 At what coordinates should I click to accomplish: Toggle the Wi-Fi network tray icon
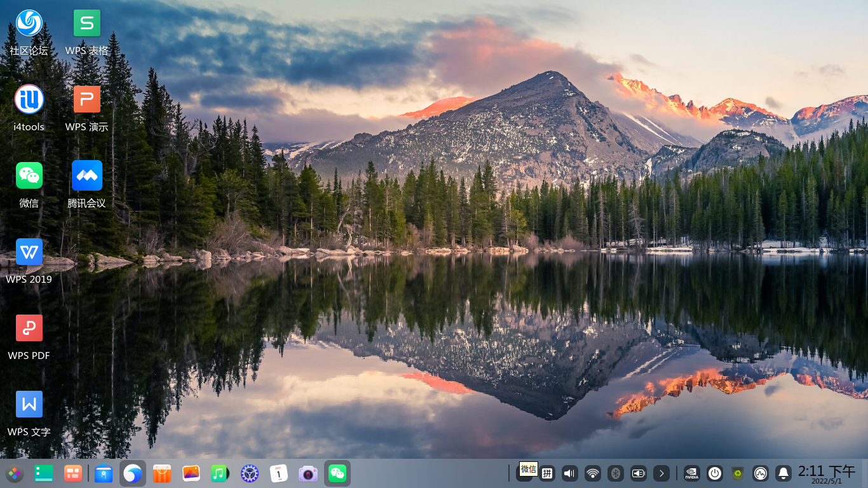pos(592,473)
